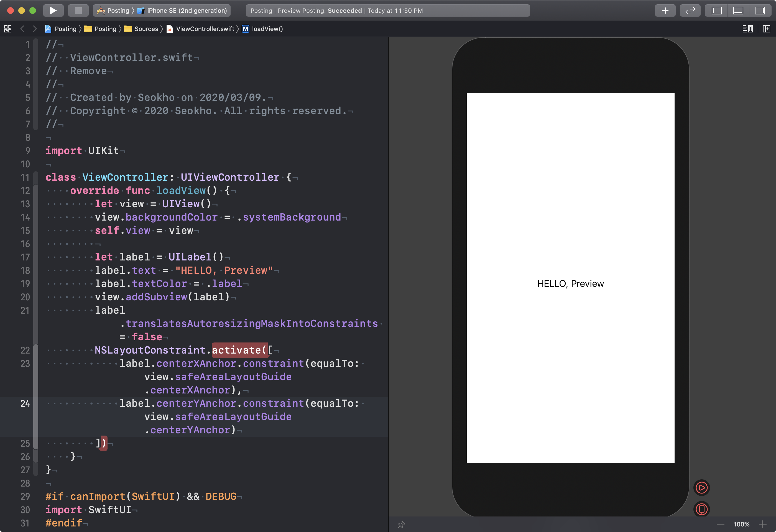Open related items grid menu

(x=8, y=29)
